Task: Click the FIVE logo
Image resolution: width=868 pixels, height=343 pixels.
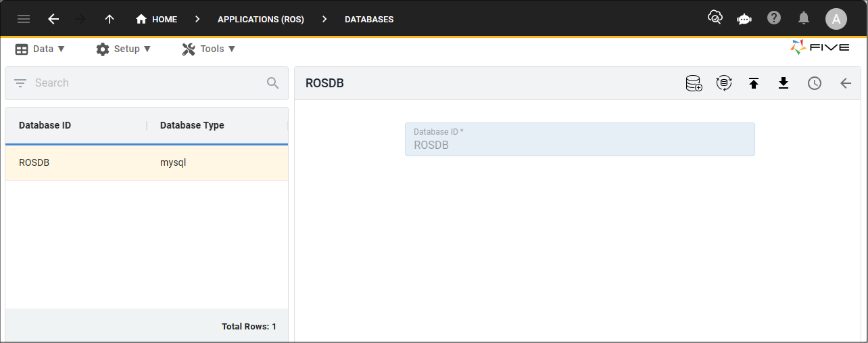Action: tap(820, 48)
